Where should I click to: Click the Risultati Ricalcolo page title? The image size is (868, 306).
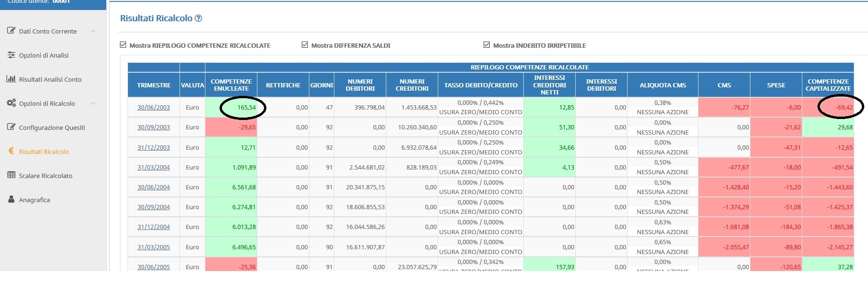point(156,18)
